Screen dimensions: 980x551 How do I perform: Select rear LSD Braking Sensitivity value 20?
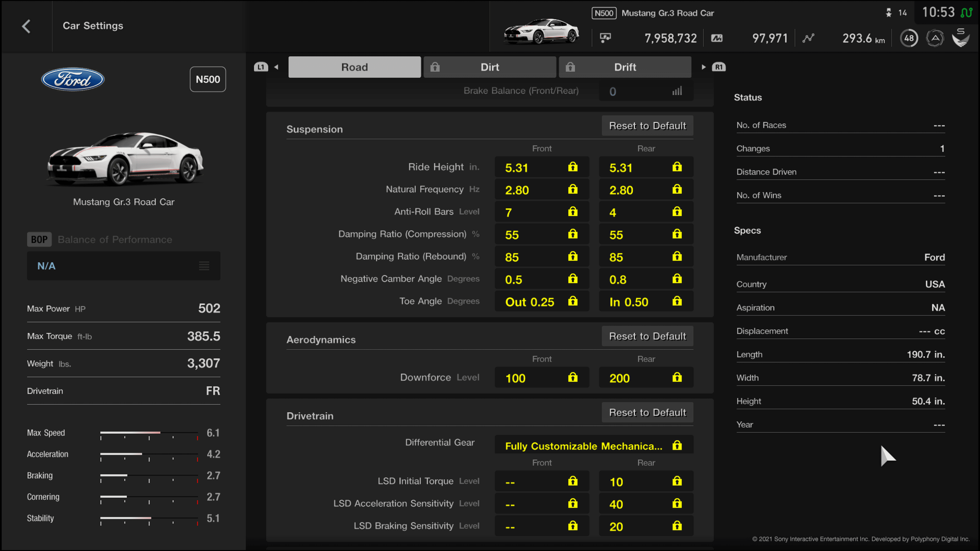coord(646,526)
